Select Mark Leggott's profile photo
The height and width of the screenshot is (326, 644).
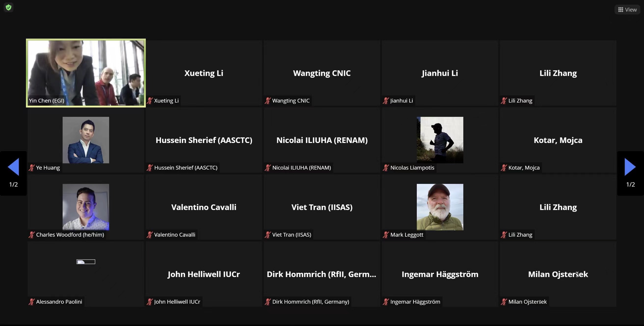click(x=440, y=207)
